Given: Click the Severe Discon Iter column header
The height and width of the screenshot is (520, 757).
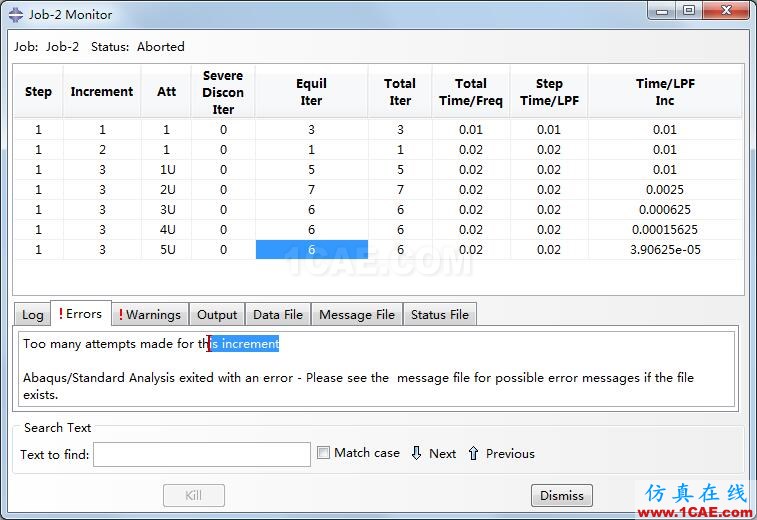Looking at the screenshot, I should pos(223,92).
